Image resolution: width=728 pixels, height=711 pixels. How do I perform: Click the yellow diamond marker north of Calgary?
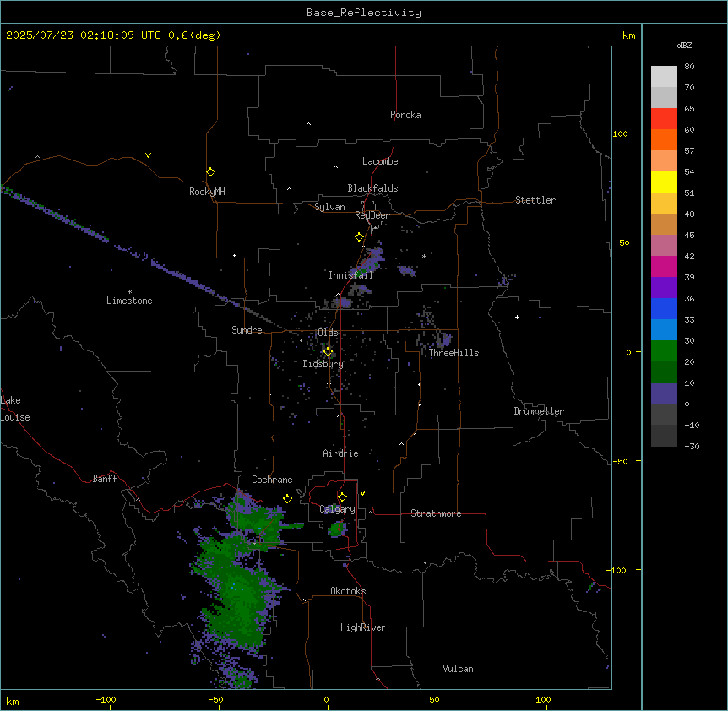[x=342, y=497]
